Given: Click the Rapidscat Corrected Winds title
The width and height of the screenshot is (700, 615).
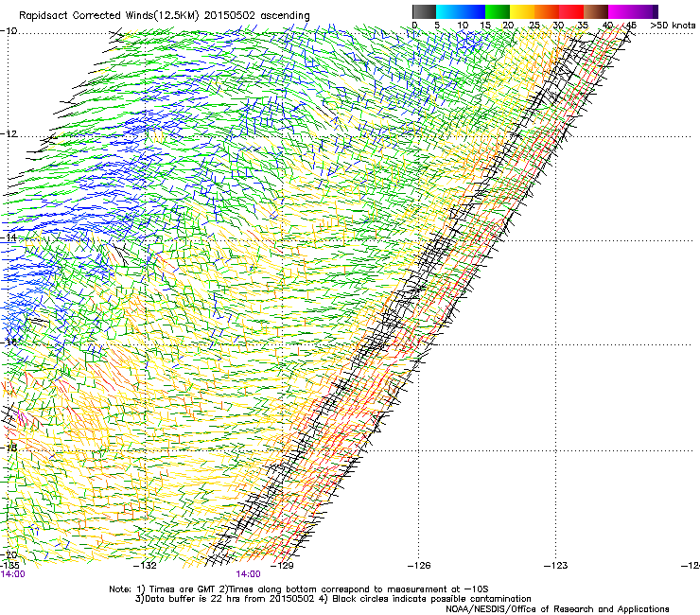Looking at the screenshot, I should (x=165, y=16).
